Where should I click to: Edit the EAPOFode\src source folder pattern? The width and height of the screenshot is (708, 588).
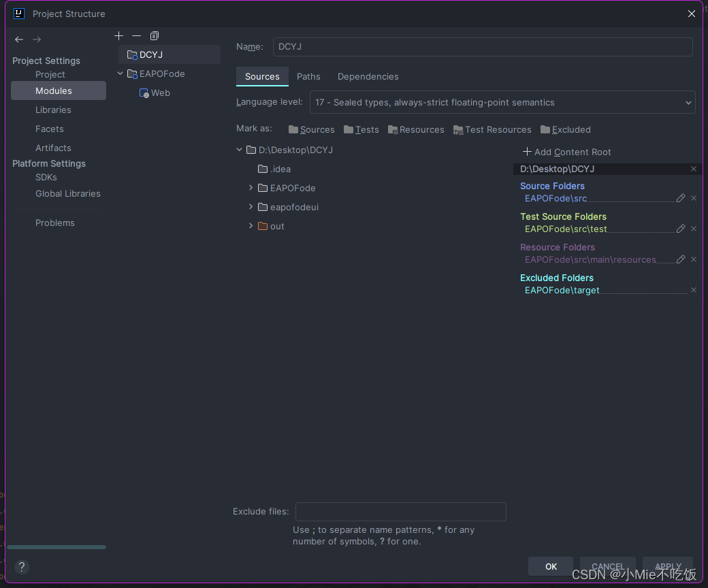(680, 198)
